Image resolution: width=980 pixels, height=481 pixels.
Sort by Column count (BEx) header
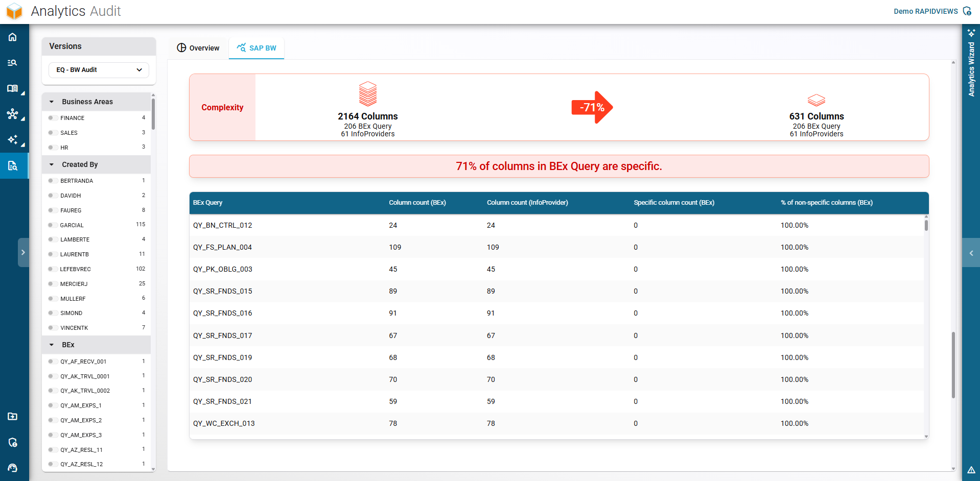click(417, 203)
